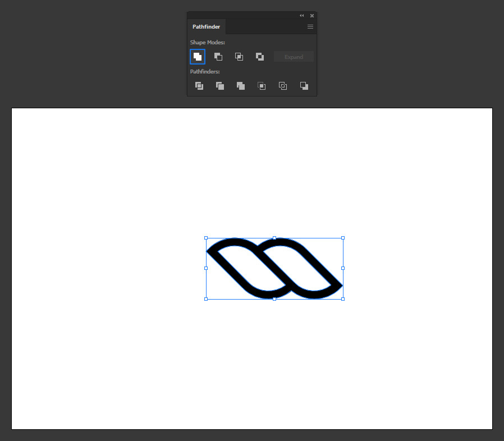Click the Expand button in Pathfinder
This screenshot has width=504, height=441.
click(x=294, y=57)
